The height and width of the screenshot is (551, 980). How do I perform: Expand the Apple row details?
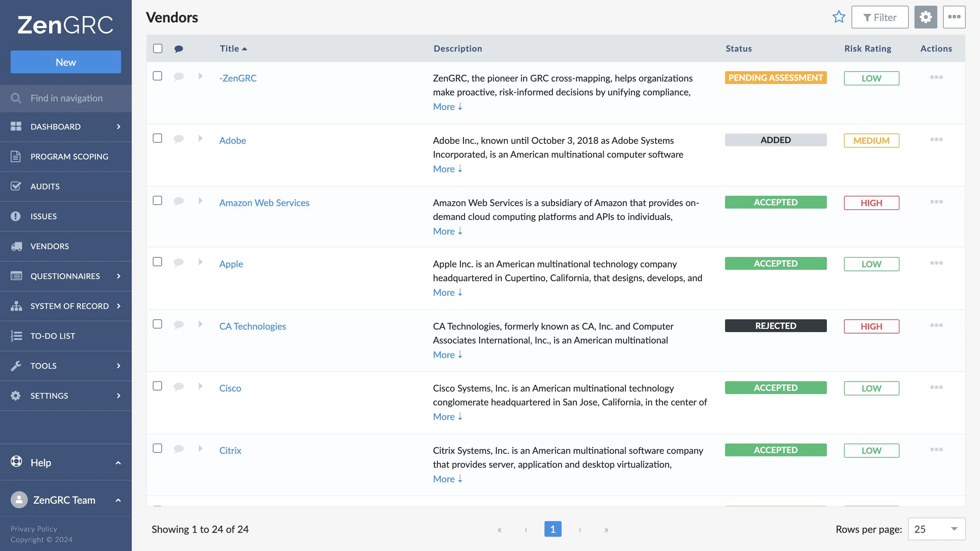click(200, 262)
